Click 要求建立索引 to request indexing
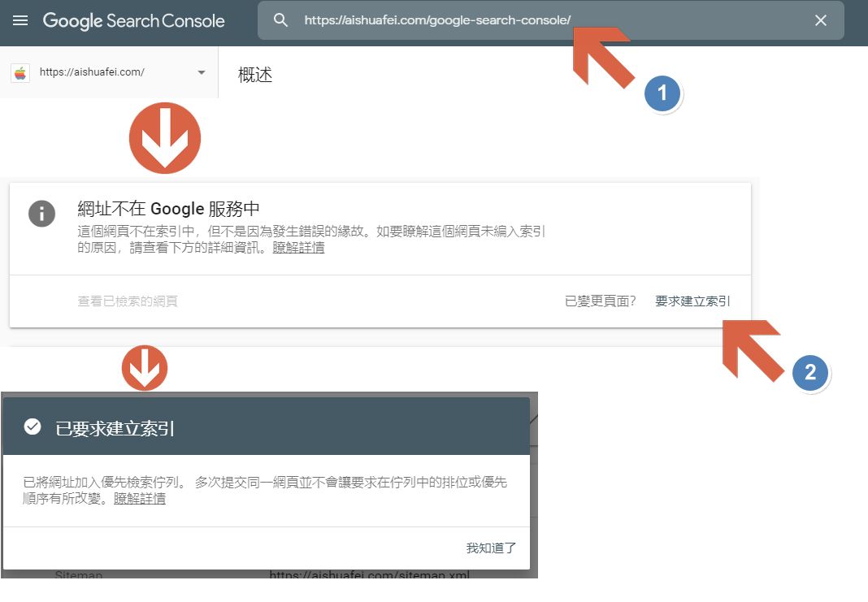 [692, 301]
